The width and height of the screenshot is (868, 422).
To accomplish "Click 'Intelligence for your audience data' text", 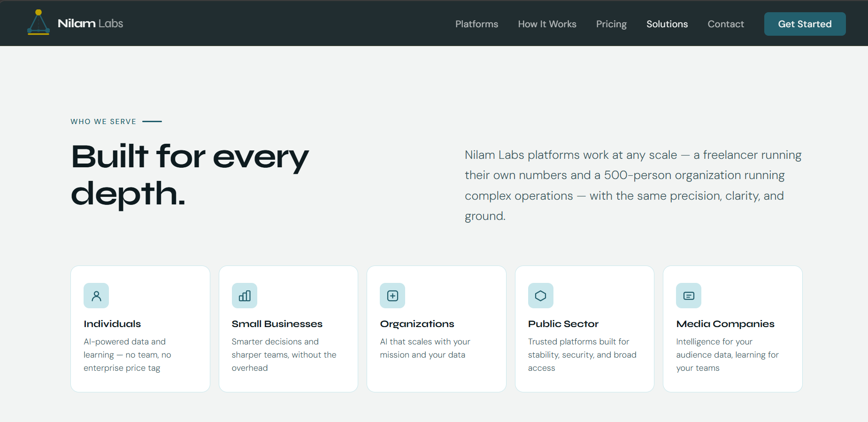I will click(727, 355).
